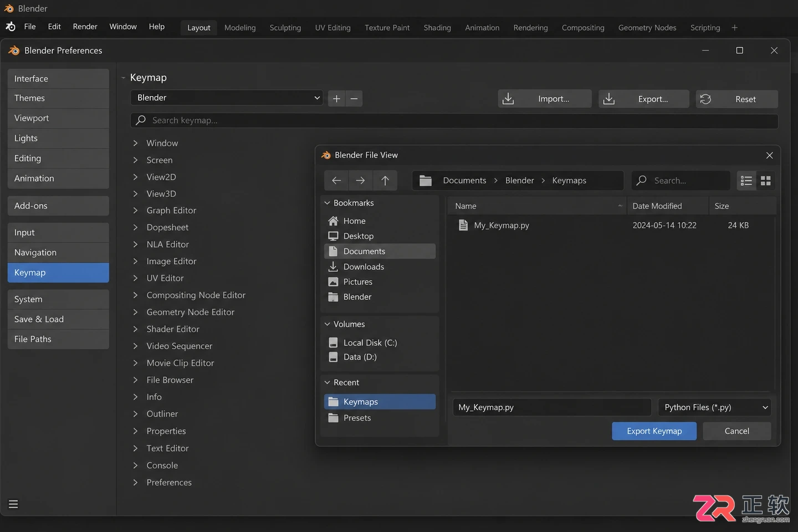
Task: Select Data (D:) volume
Action: point(380,357)
